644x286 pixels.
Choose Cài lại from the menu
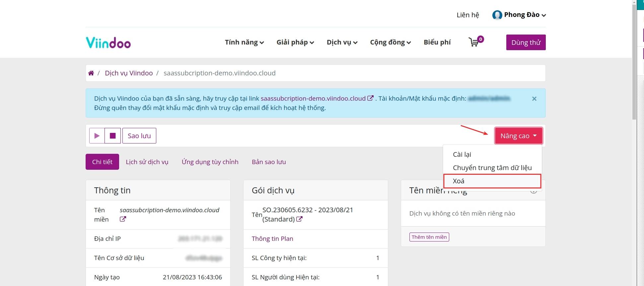coord(492,154)
